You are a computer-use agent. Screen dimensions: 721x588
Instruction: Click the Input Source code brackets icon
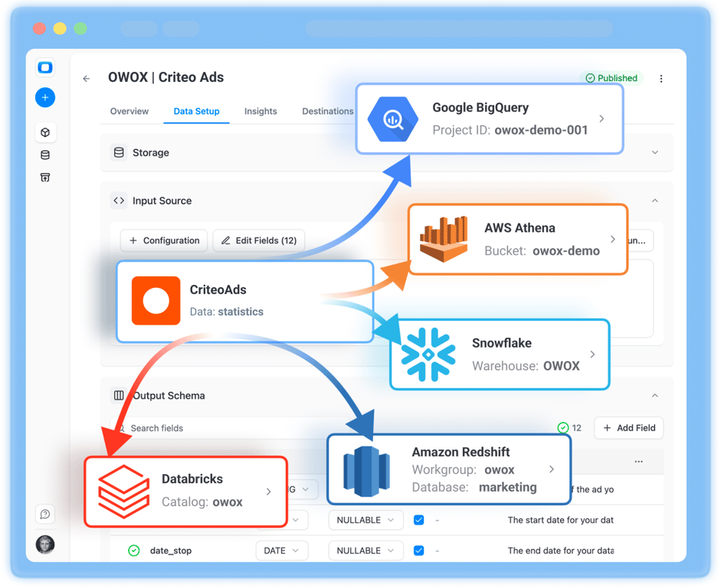point(119,201)
